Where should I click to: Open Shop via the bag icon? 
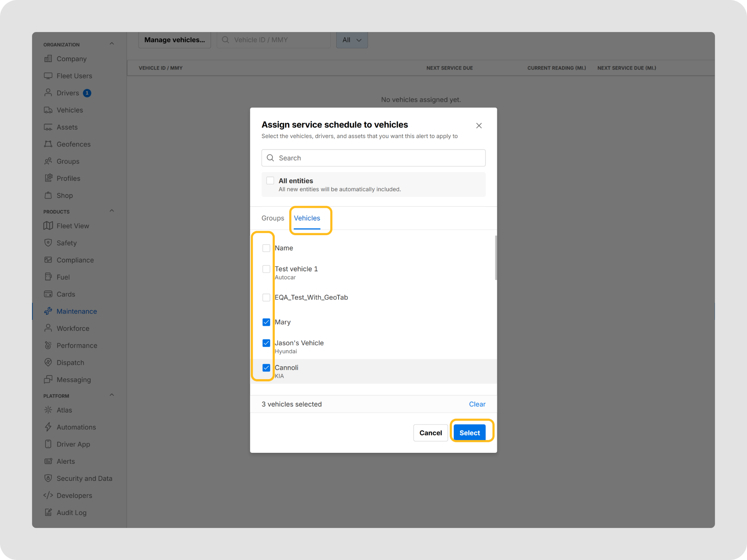(48, 195)
